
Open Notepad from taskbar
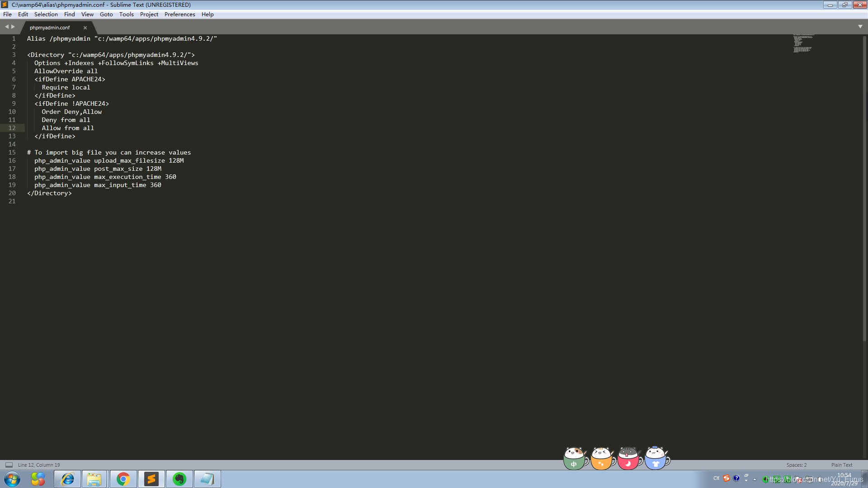click(x=207, y=479)
